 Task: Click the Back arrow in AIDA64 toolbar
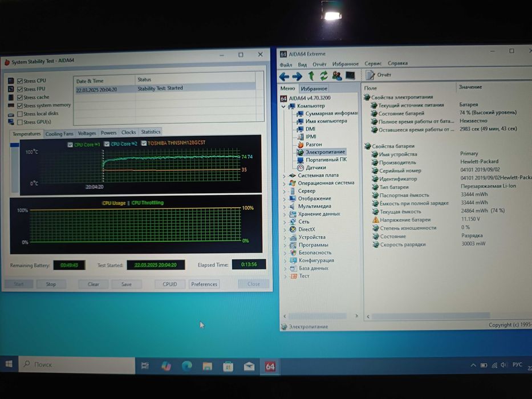(x=284, y=76)
